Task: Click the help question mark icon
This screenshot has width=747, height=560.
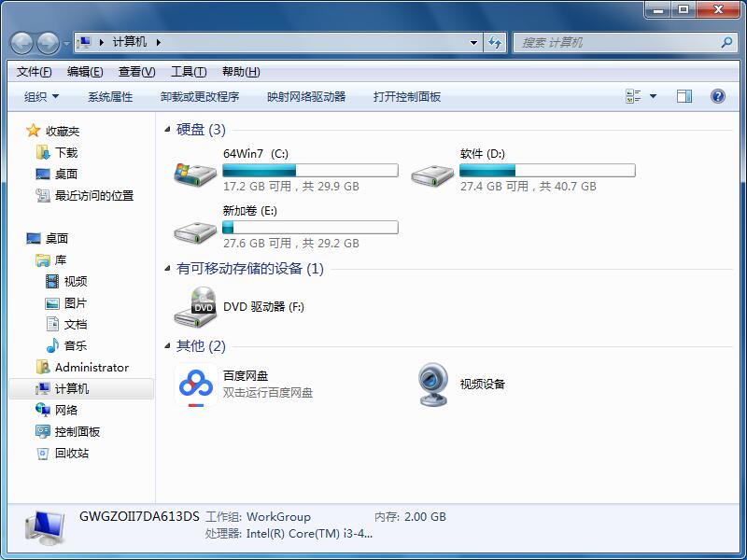Action: click(716, 96)
